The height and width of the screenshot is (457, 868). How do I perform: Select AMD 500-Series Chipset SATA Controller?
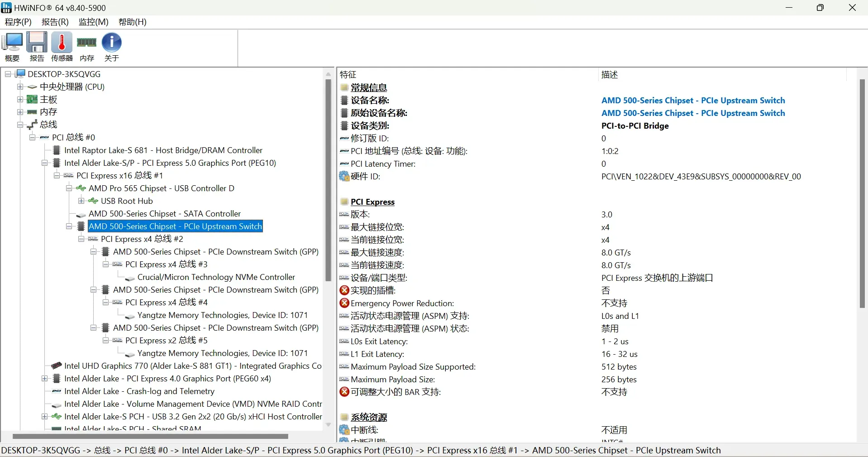[x=165, y=213]
